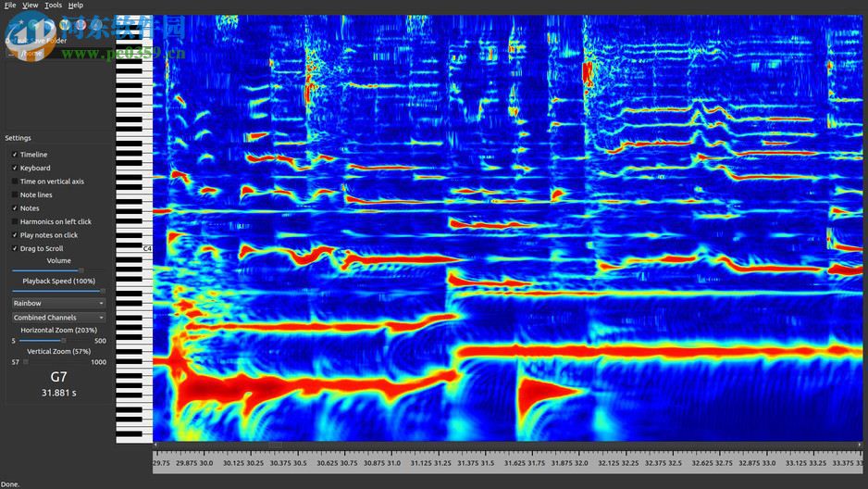Open the Tools menu
Screen dimensions: 868x489
53,5
